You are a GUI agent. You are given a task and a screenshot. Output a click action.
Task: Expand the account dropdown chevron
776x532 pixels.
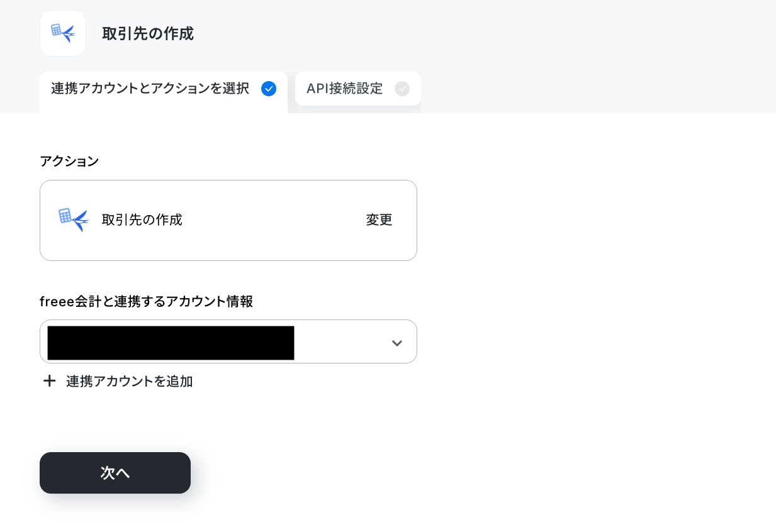[396, 343]
